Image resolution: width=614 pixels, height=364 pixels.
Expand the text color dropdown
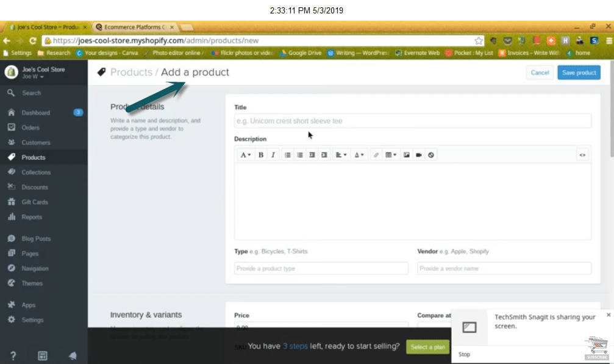360,155
